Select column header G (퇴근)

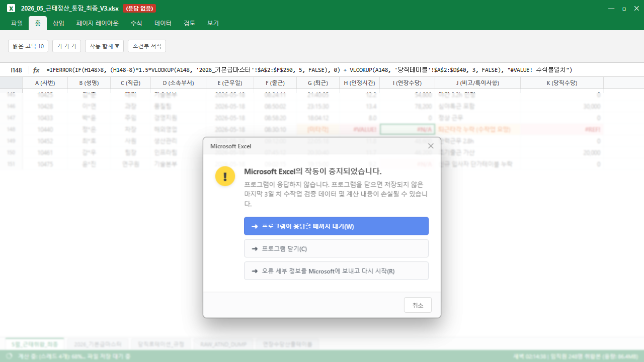tap(317, 83)
